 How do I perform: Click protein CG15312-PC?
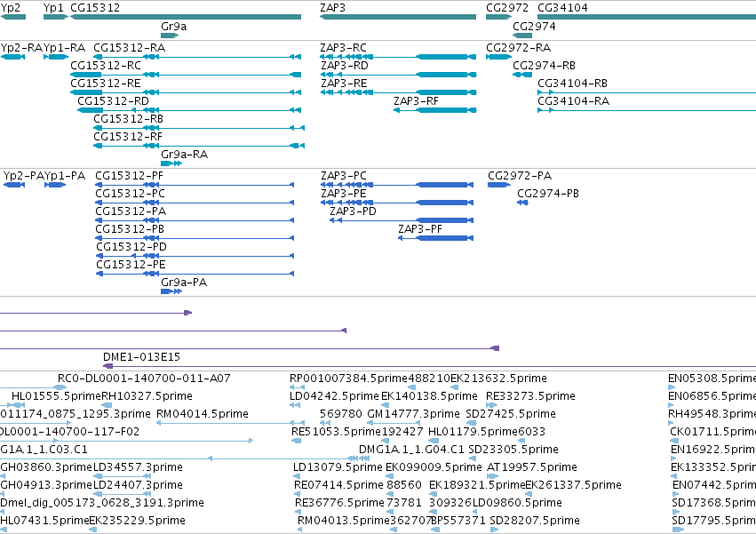[x=195, y=203]
